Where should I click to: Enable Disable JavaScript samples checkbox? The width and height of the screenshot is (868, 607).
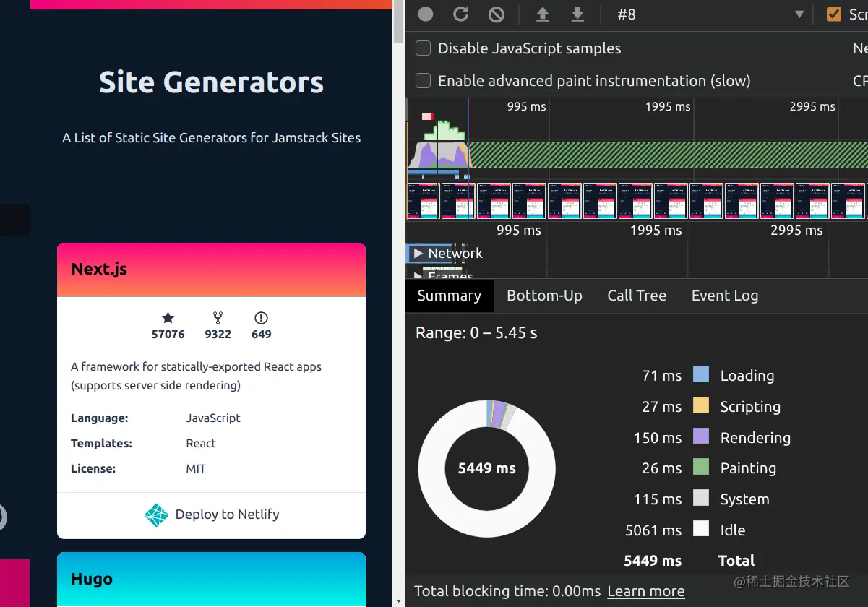[x=424, y=48]
